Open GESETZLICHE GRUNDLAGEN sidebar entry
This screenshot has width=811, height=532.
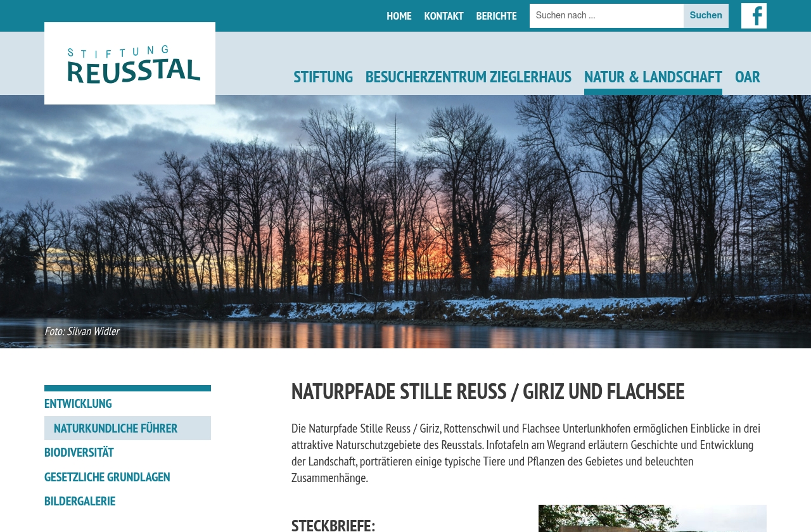pyautogui.click(x=107, y=477)
